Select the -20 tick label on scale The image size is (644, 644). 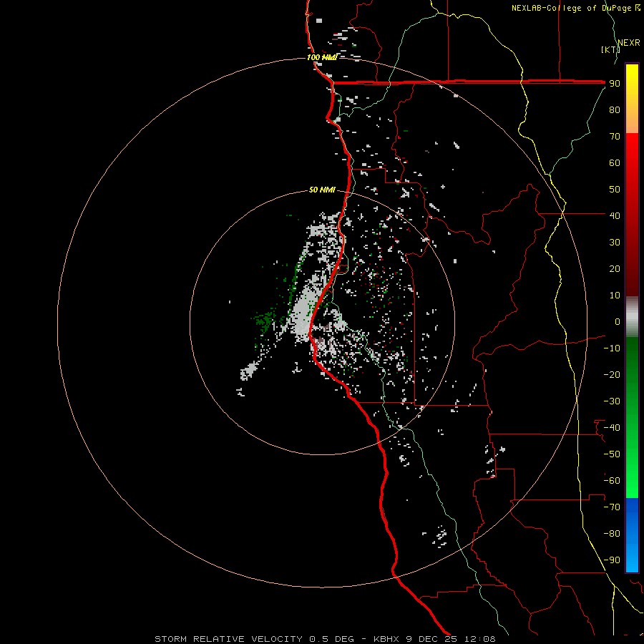(612, 374)
